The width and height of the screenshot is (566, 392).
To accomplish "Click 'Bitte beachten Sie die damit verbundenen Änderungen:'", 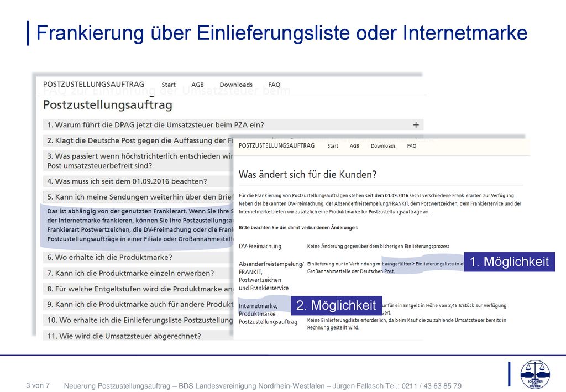I will click(298, 228).
